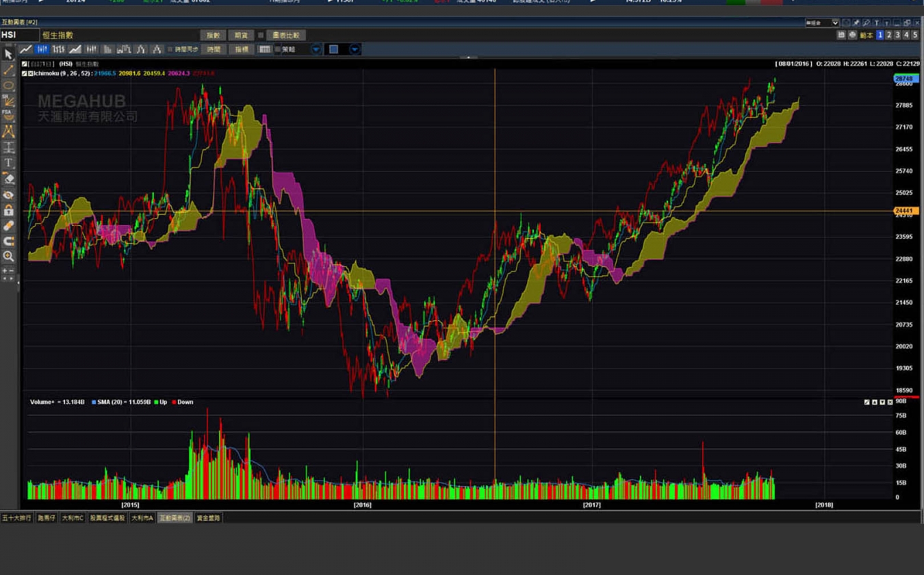
Task: Toggle the 策略 strategy checkbox
Action: [x=277, y=49]
